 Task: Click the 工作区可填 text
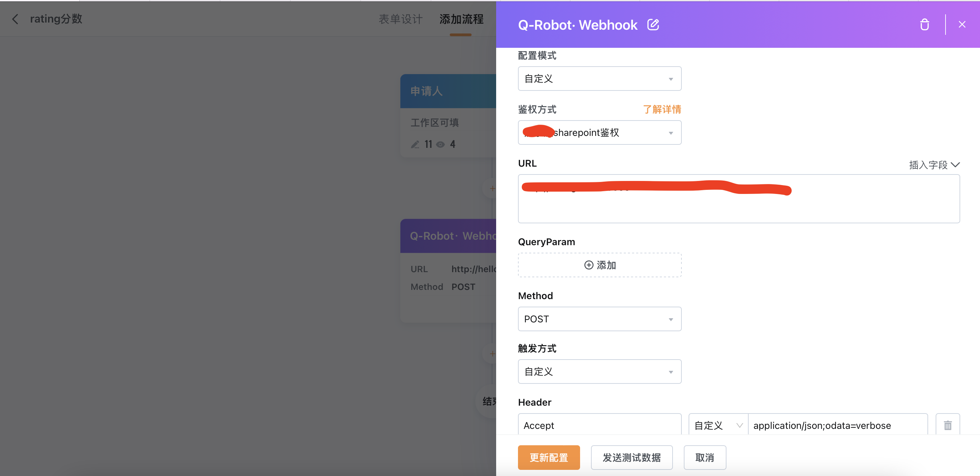point(434,123)
